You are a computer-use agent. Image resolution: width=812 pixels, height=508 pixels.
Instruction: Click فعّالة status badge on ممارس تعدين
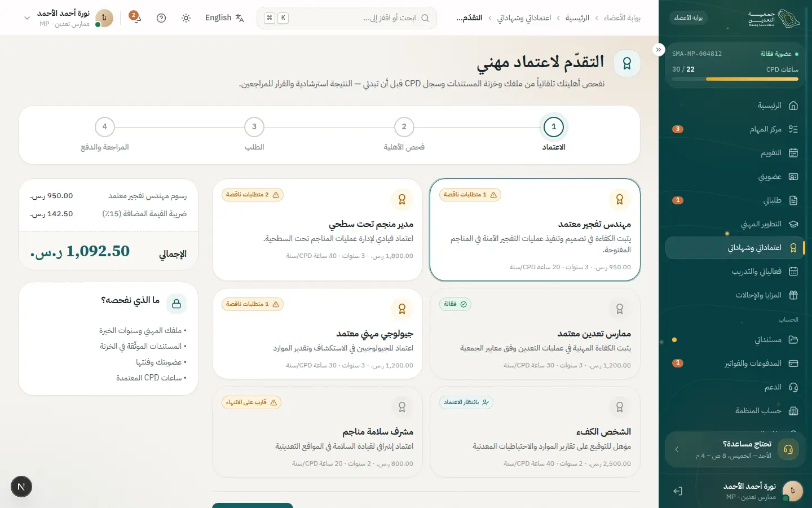(455, 304)
